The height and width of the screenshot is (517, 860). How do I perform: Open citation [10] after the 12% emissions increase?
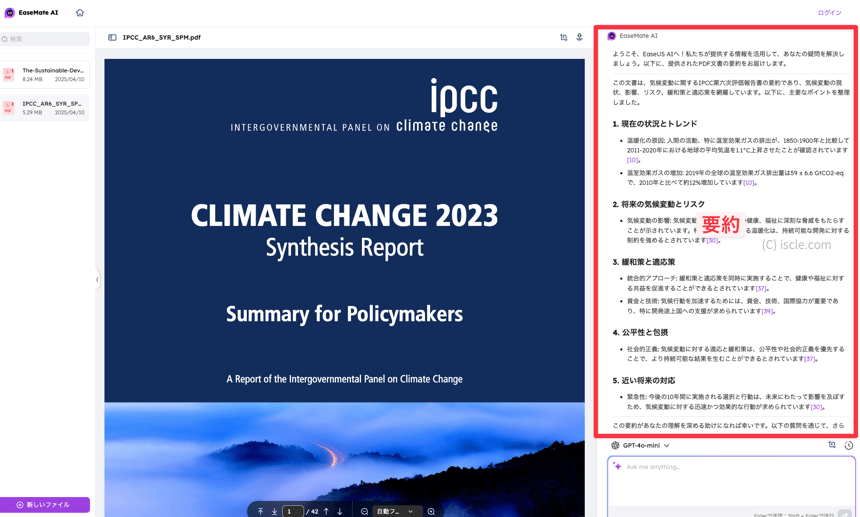pos(749,183)
